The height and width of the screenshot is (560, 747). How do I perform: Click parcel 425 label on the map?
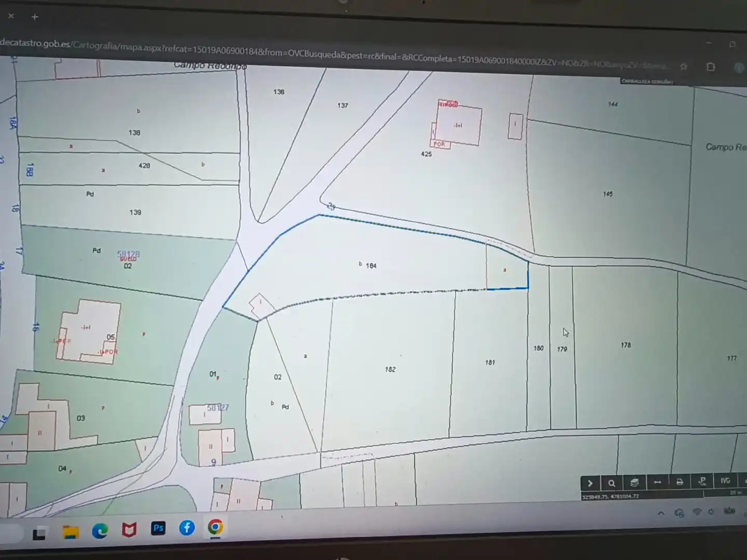pyautogui.click(x=426, y=154)
